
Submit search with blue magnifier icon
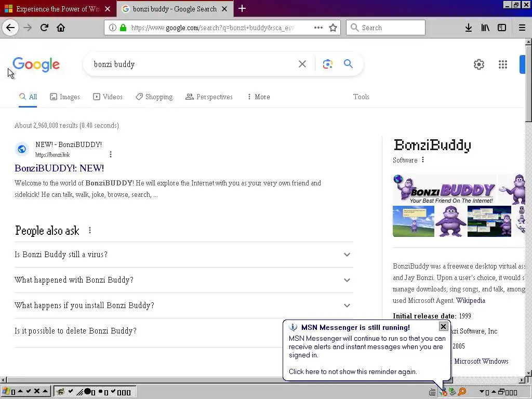pyautogui.click(x=348, y=63)
